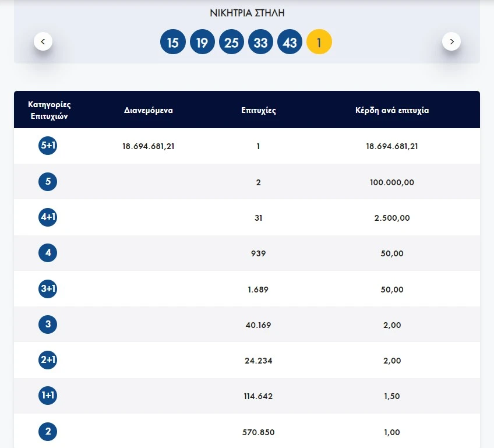Screen dimensions: 494x448
Task: Click the 5+1 category badge
Action: (48, 146)
